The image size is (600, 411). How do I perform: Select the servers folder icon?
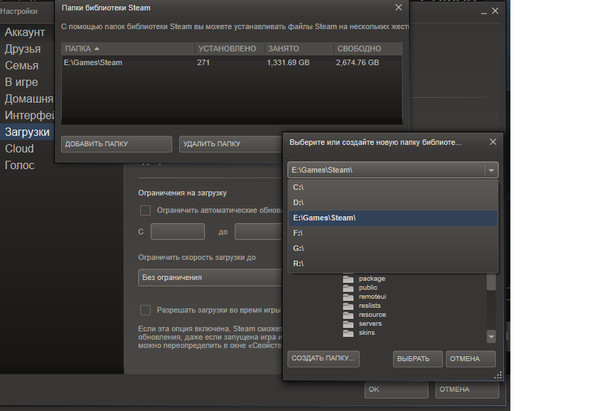pos(348,324)
